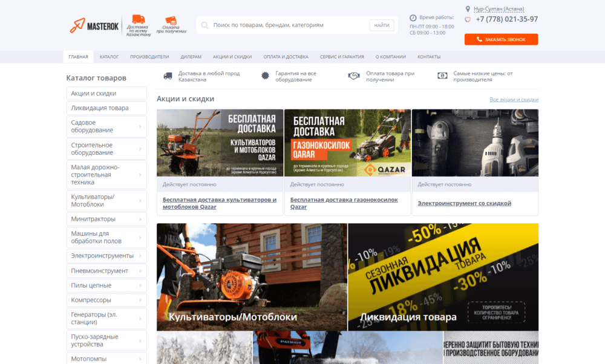Select Акции и скидки in catalog sidebar
The height and width of the screenshot is (364, 605).
click(x=106, y=93)
